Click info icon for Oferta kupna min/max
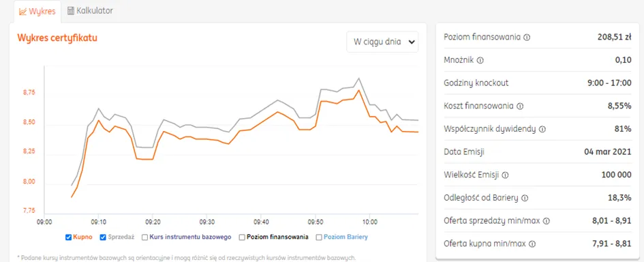This screenshot has width=644, height=262. tap(532, 244)
